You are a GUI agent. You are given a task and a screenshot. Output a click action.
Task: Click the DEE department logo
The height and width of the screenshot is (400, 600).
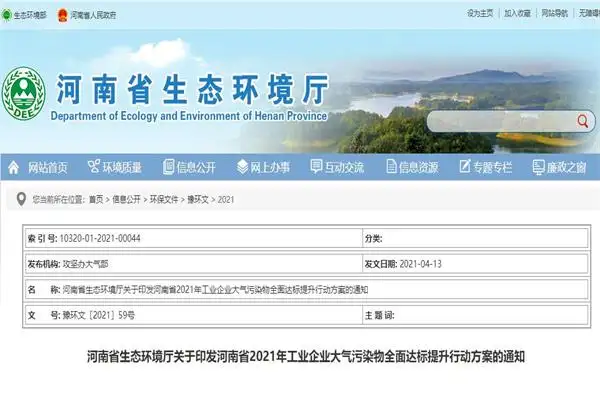[22, 92]
